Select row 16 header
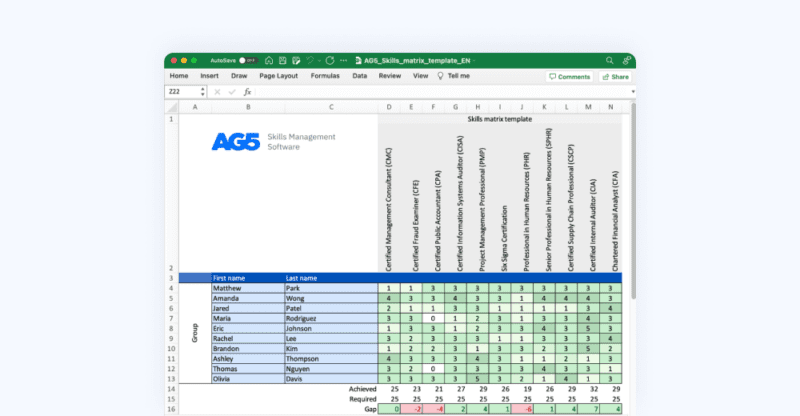 [171, 409]
